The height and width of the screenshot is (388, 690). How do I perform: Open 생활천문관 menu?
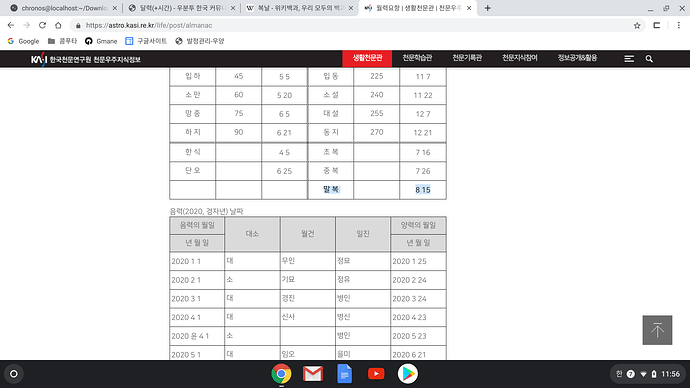point(367,59)
